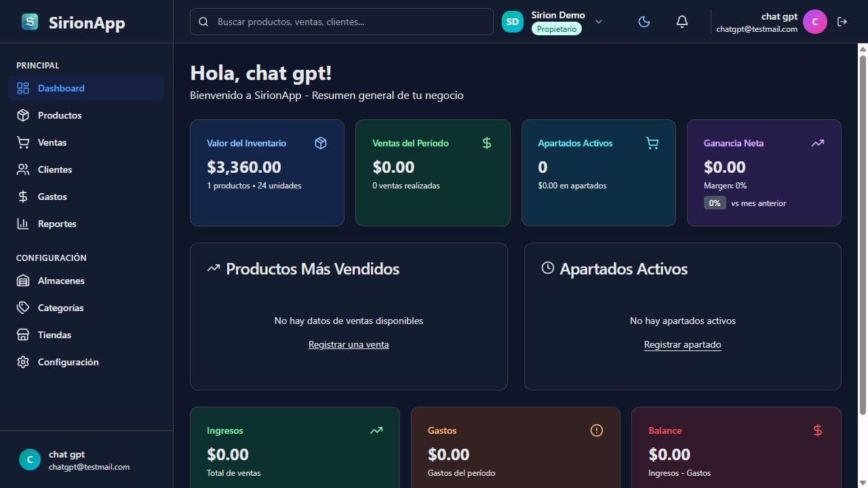Click the SirionApp brand title
The image size is (868, 488).
(x=87, y=22)
